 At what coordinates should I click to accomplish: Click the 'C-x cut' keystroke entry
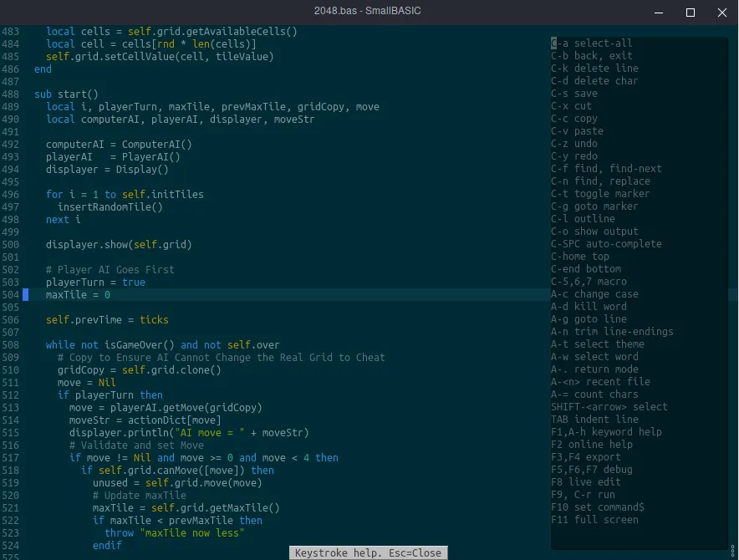[571, 106]
